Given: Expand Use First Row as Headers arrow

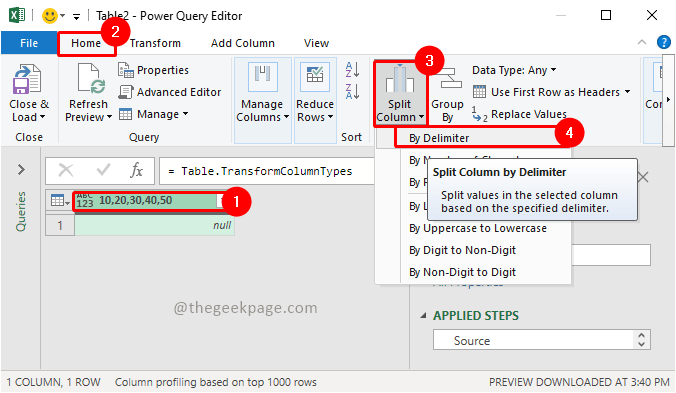Looking at the screenshot, I should 627,92.
